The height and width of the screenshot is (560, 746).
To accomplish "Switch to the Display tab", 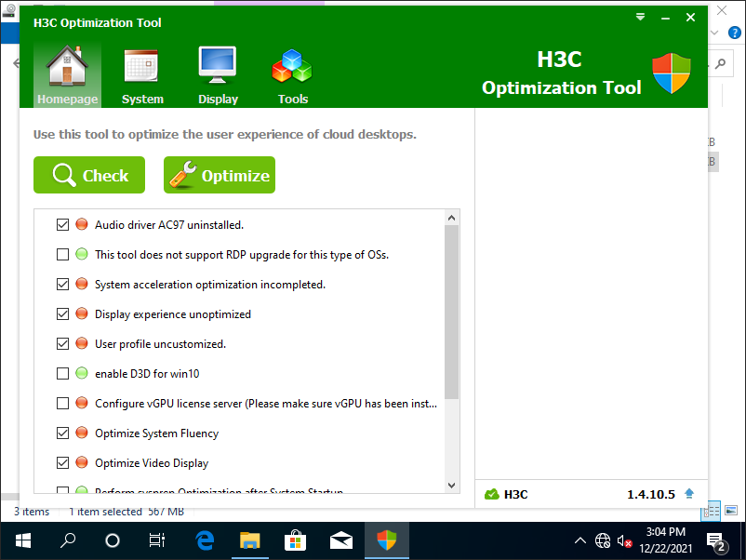I will 218,74.
